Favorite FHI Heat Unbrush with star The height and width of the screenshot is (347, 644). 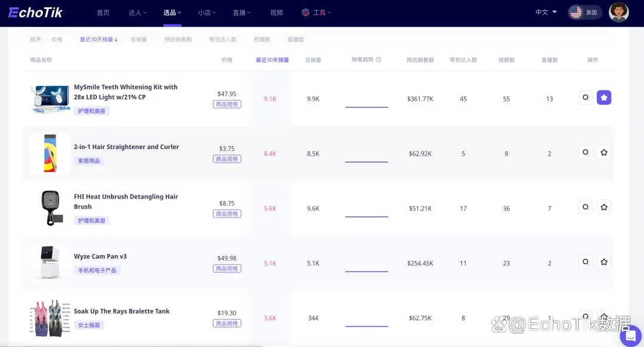click(x=603, y=207)
